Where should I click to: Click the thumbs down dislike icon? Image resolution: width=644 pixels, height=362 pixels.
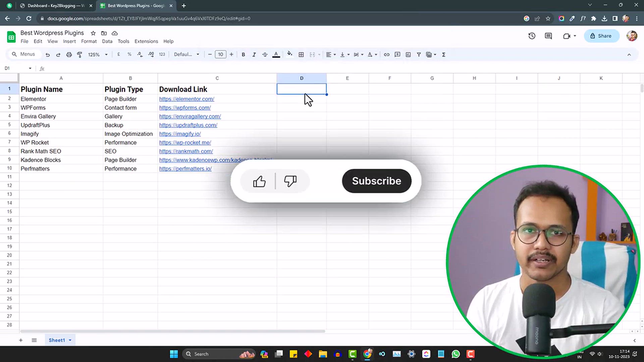290,181
